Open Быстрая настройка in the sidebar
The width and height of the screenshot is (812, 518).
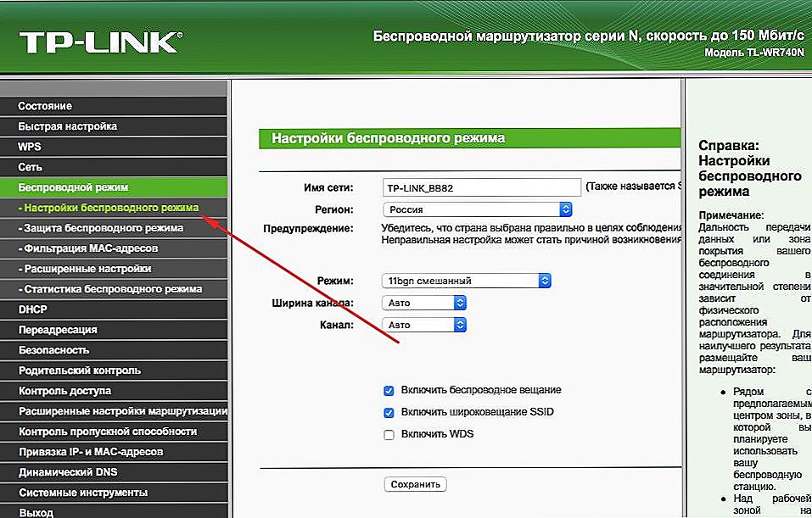114,126
